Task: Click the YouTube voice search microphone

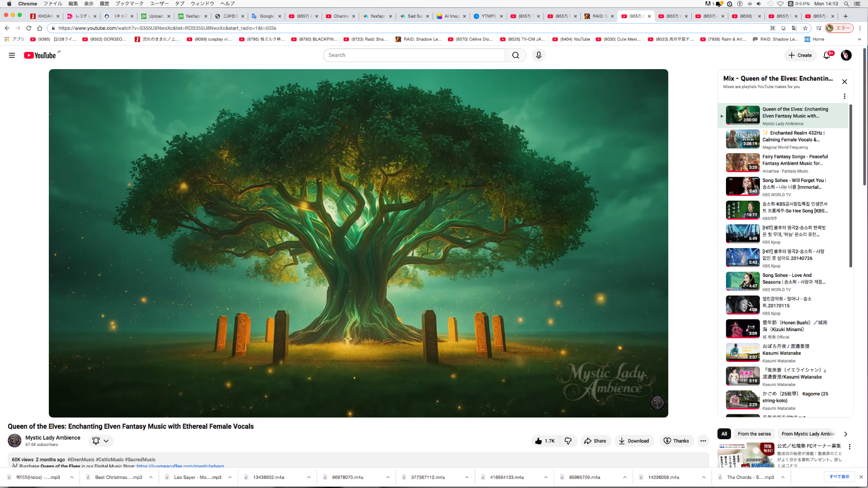Action: tap(538, 55)
